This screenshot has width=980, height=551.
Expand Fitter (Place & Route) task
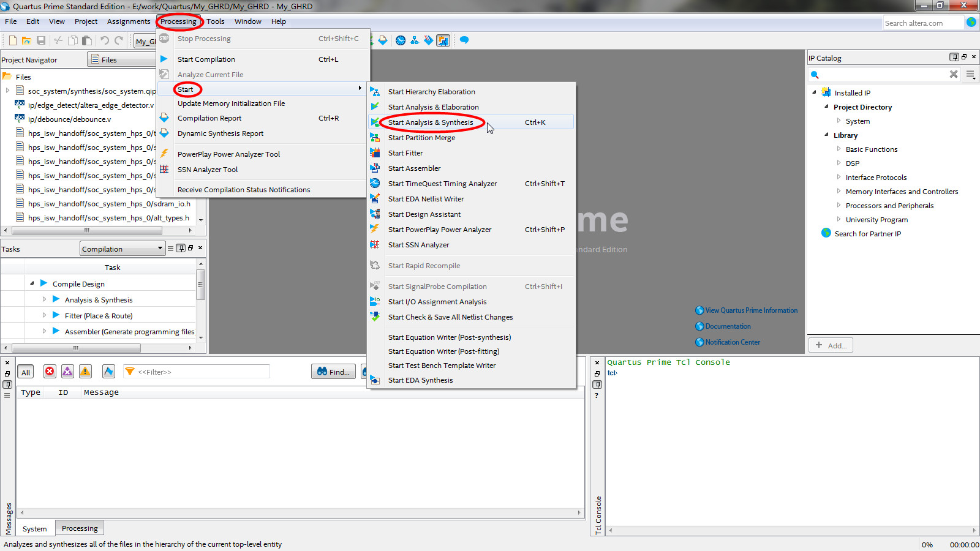[x=44, y=315]
